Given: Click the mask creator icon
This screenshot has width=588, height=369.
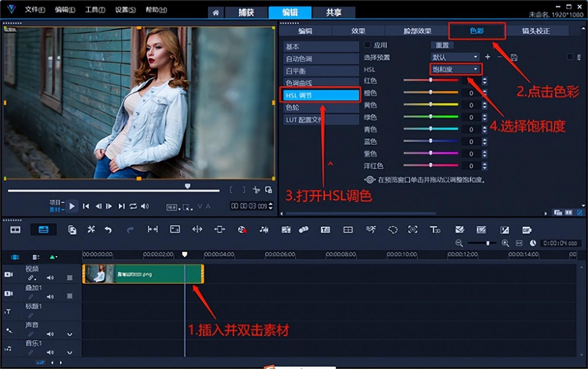Looking at the screenshot, I should [x=393, y=230].
